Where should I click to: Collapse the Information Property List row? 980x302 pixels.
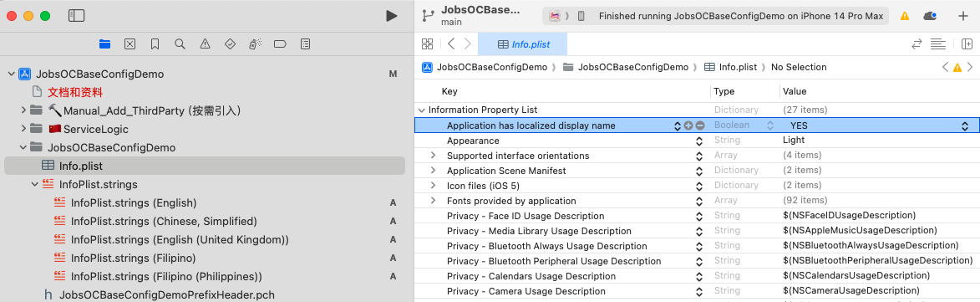(421, 110)
